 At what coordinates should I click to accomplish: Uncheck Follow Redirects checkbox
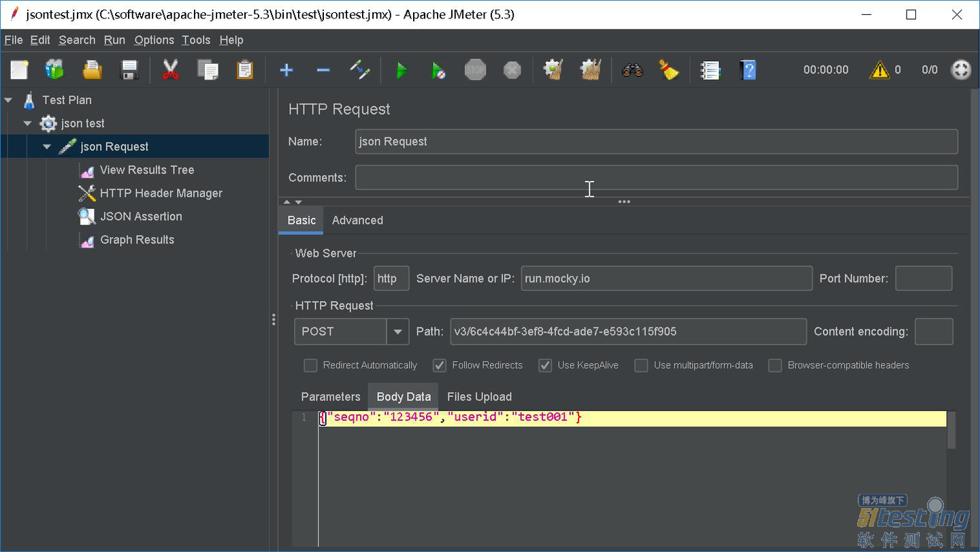pyautogui.click(x=440, y=366)
